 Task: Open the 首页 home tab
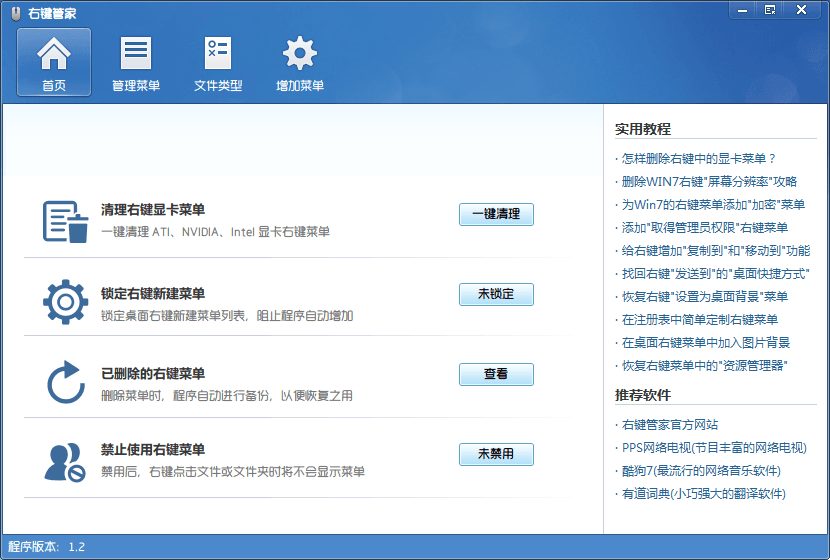[x=54, y=62]
